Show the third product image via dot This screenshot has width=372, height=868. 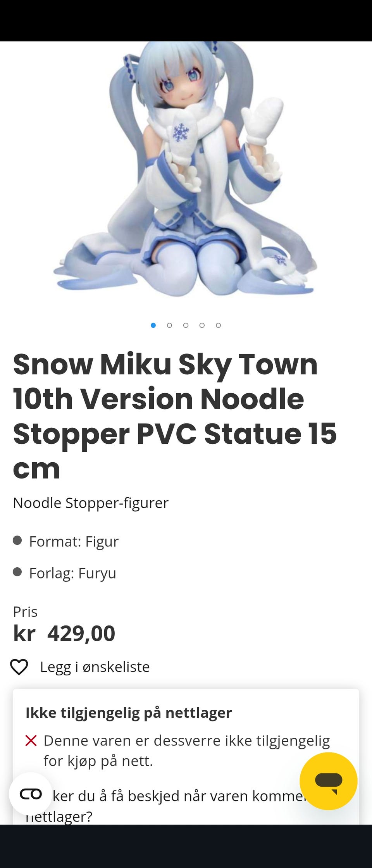186,325
